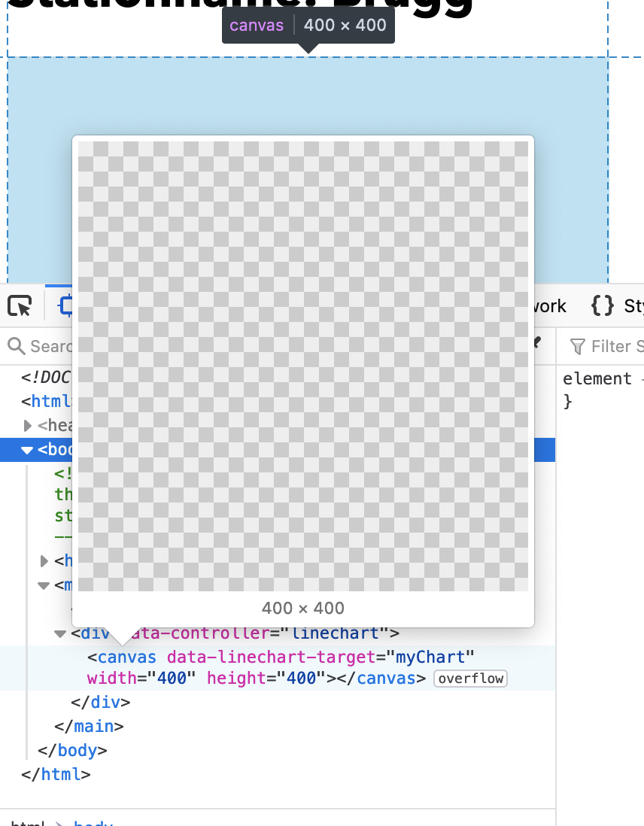The height and width of the screenshot is (826, 644).
Task: Click the height="400" attribute
Action: click(266, 678)
